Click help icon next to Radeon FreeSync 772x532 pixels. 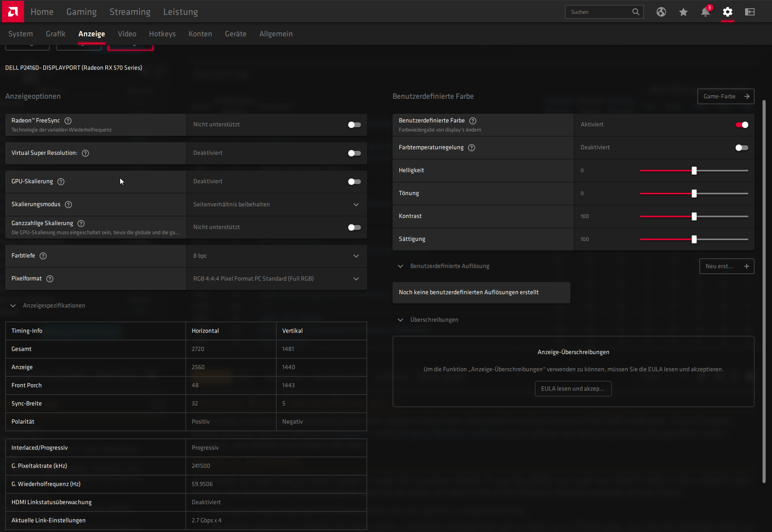coord(68,121)
